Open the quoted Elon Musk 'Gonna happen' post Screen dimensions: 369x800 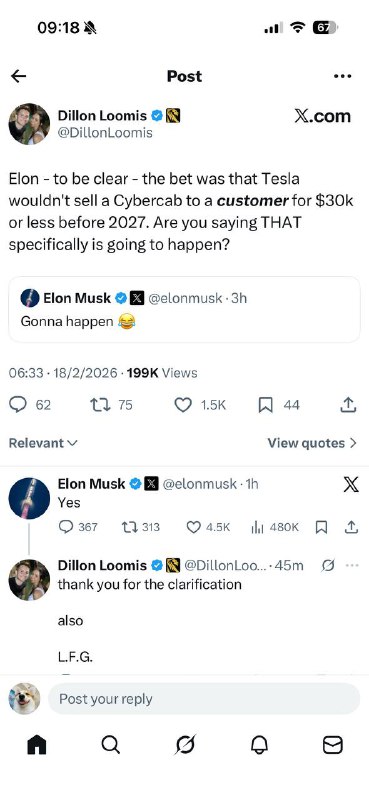(184, 310)
